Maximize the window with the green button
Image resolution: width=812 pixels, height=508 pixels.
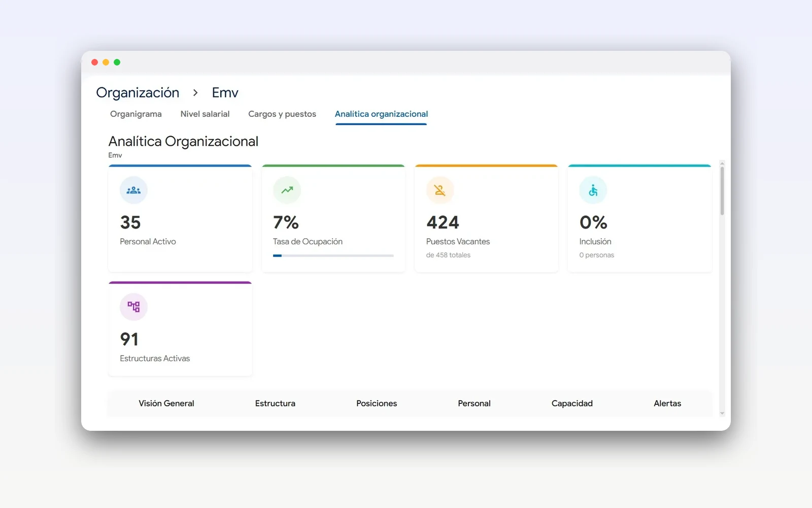[117, 62]
